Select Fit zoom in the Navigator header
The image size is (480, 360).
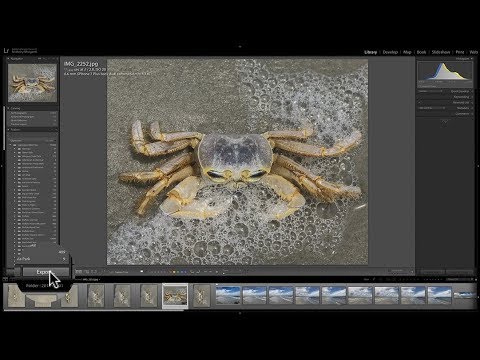pos(40,59)
